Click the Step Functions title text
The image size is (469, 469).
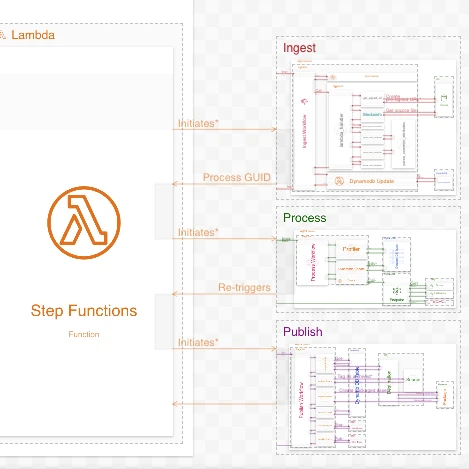tap(84, 311)
